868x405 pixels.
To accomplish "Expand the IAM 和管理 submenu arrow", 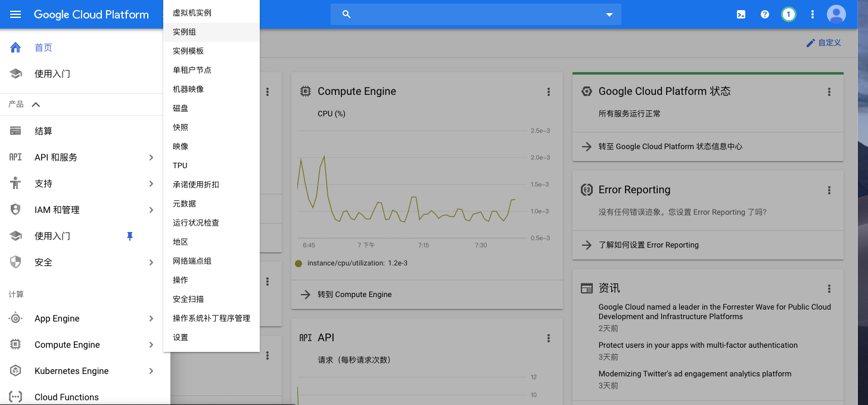I will click(x=151, y=210).
